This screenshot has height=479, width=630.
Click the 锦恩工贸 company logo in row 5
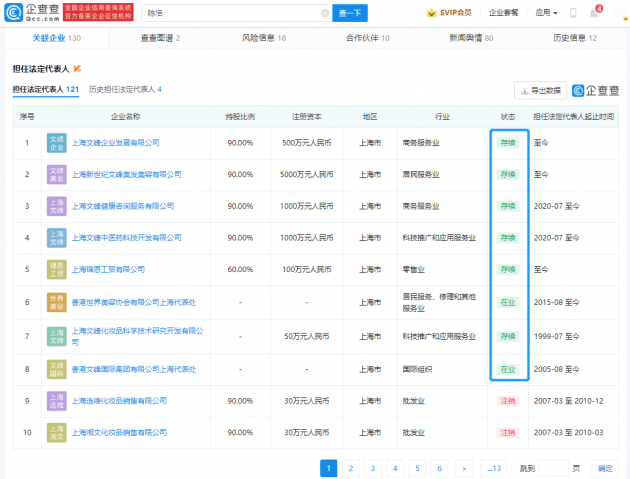tap(56, 272)
